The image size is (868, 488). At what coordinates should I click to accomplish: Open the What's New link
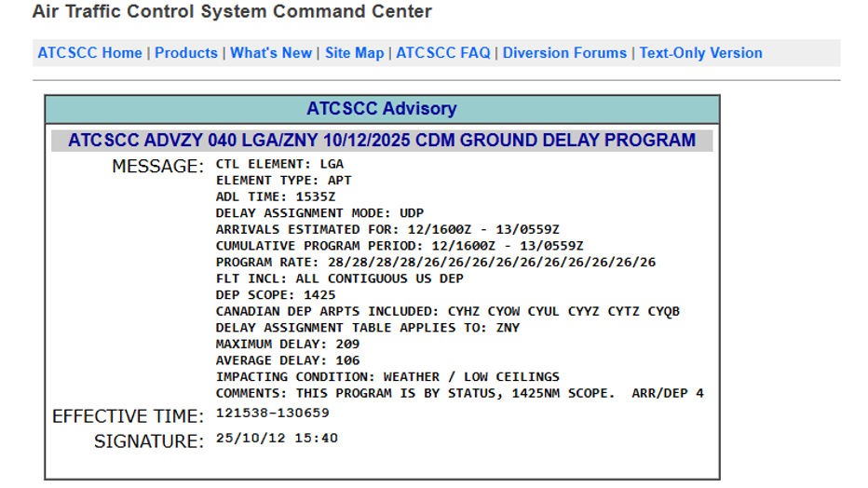pyautogui.click(x=271, y=53)
